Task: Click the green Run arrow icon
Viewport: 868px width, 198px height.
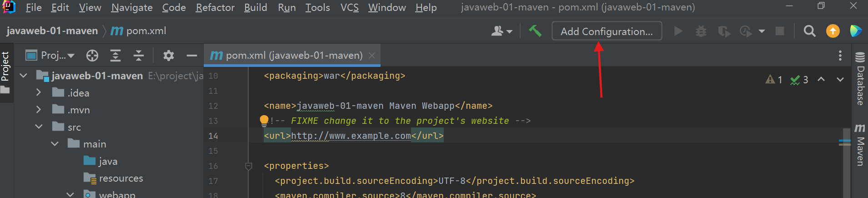Action: point(678,31)
